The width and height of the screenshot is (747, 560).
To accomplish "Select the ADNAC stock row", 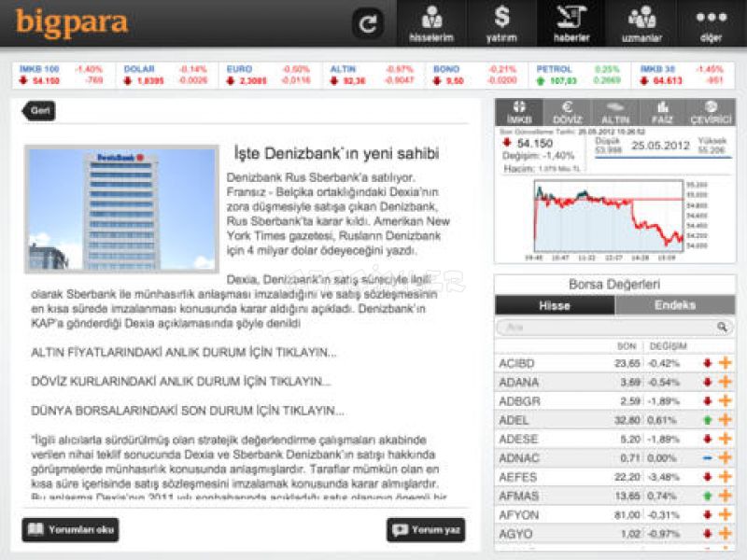I will (x=615, y=457).
